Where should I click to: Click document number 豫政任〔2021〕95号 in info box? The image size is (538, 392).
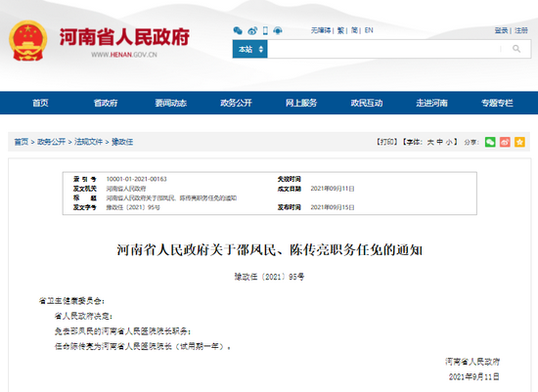[133, 207]
